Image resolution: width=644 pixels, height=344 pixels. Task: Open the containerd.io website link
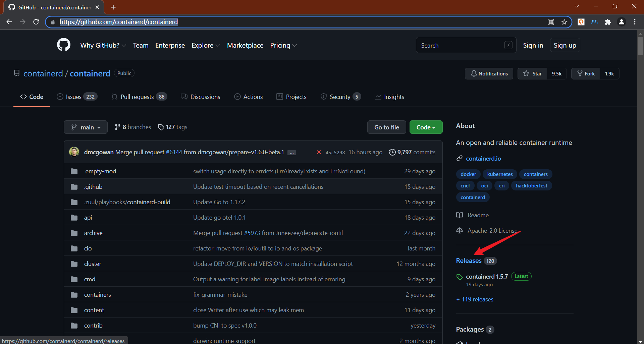(x=483, y=158)
